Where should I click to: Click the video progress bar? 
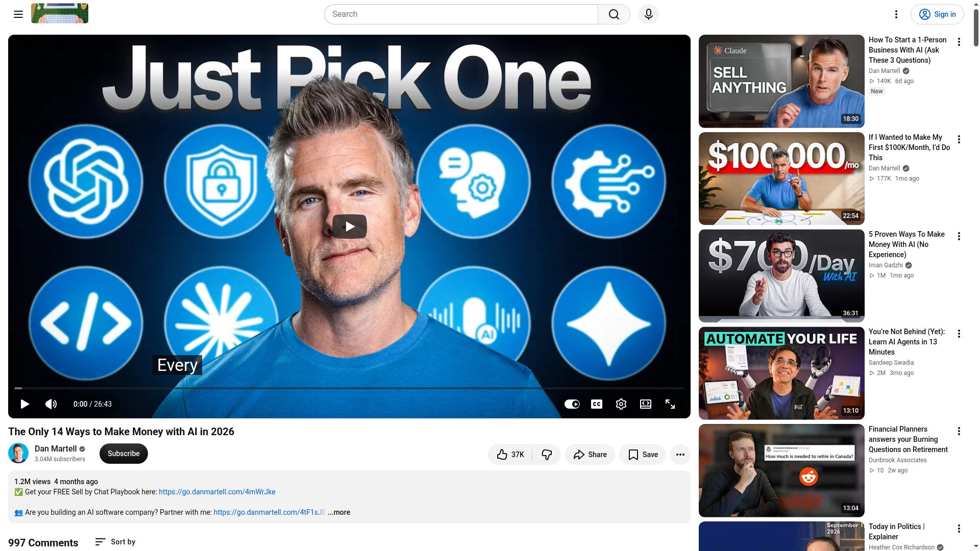tap(349, 388)
